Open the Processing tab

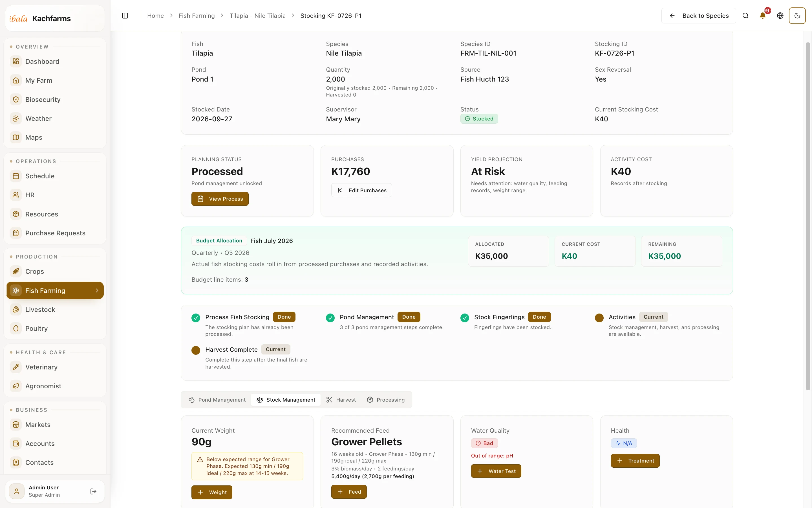[385, 400]
